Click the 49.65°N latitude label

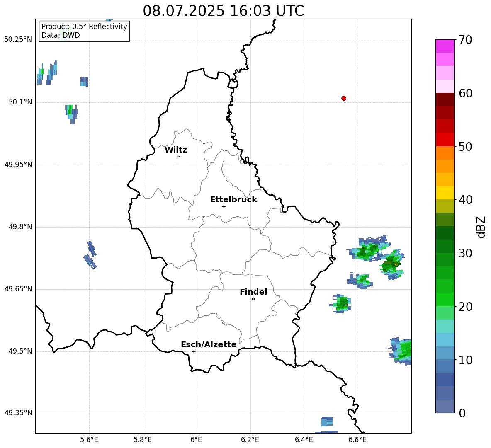(18, 289)
